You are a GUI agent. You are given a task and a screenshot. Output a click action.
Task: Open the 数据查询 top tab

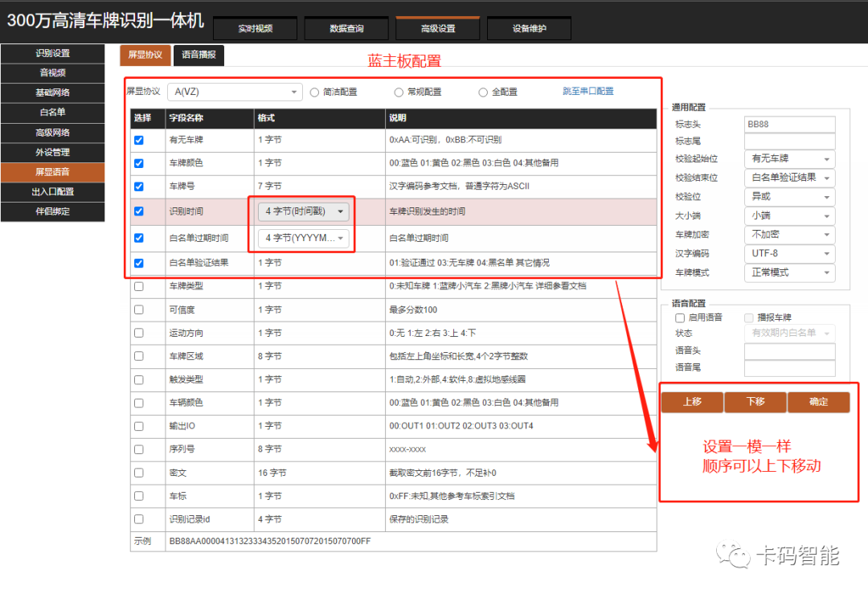346,29
